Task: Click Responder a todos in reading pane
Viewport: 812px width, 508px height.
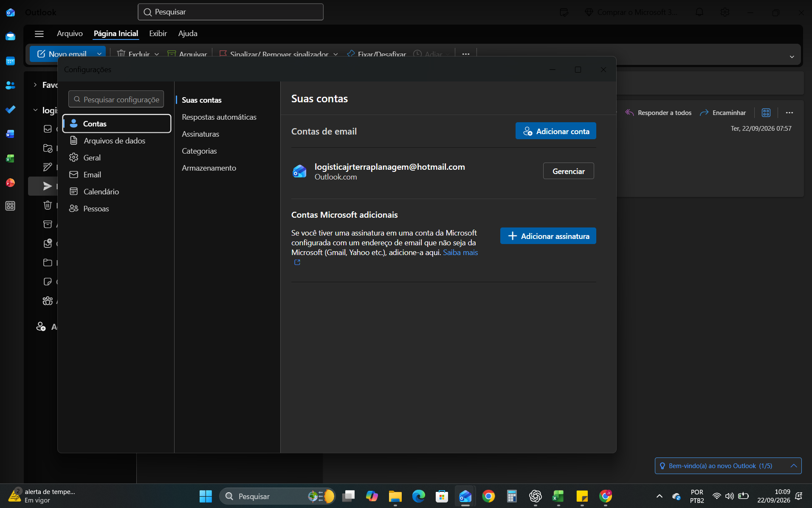Action: 658,112
